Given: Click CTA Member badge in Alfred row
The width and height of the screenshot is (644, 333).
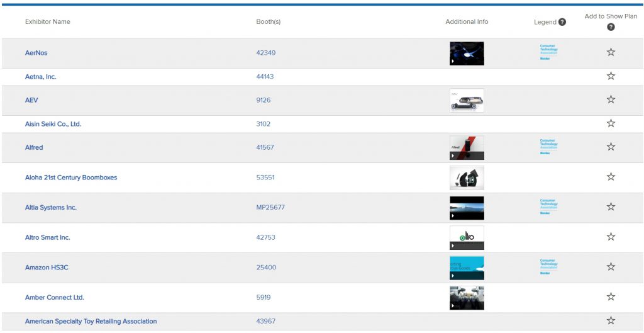Looking at the screenshot, I should coord(548,147).
